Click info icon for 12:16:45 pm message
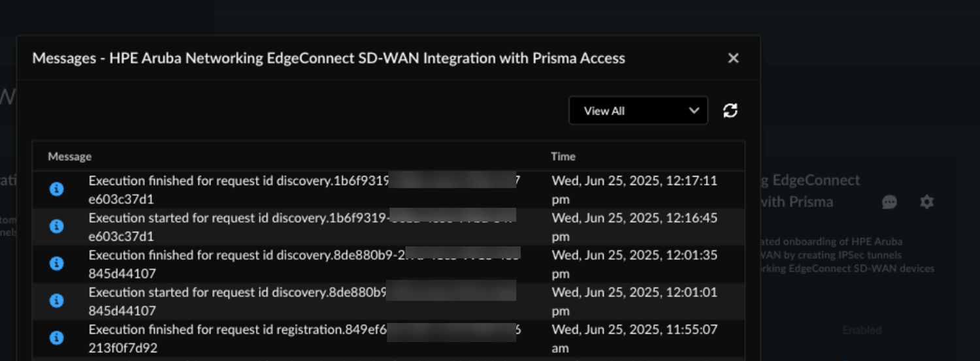 pyautogui.click(x=57, y=227)
